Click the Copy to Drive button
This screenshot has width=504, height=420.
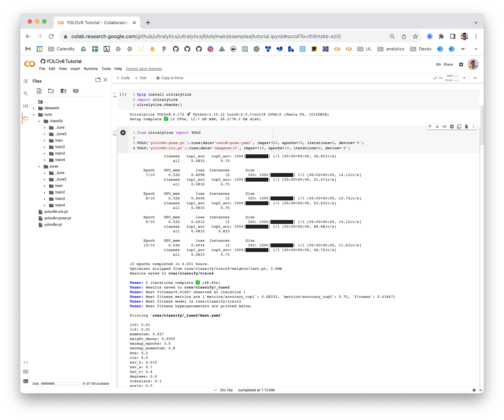pos(170,78)
